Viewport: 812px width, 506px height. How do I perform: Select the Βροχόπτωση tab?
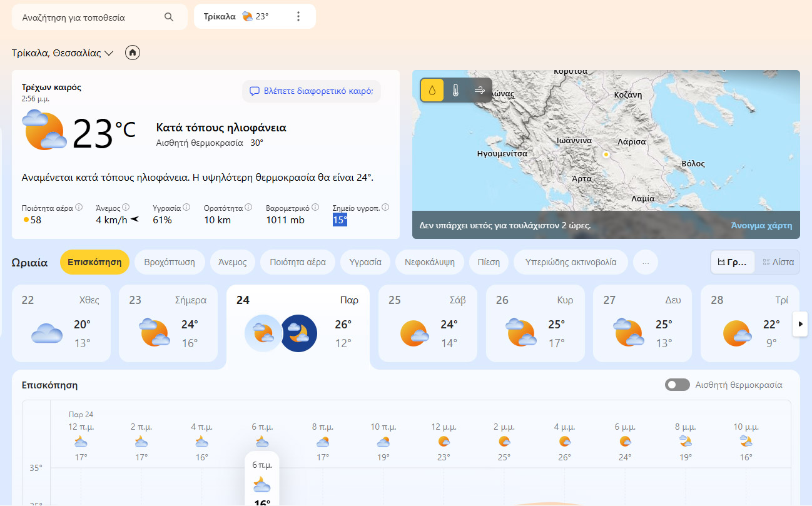170,262
